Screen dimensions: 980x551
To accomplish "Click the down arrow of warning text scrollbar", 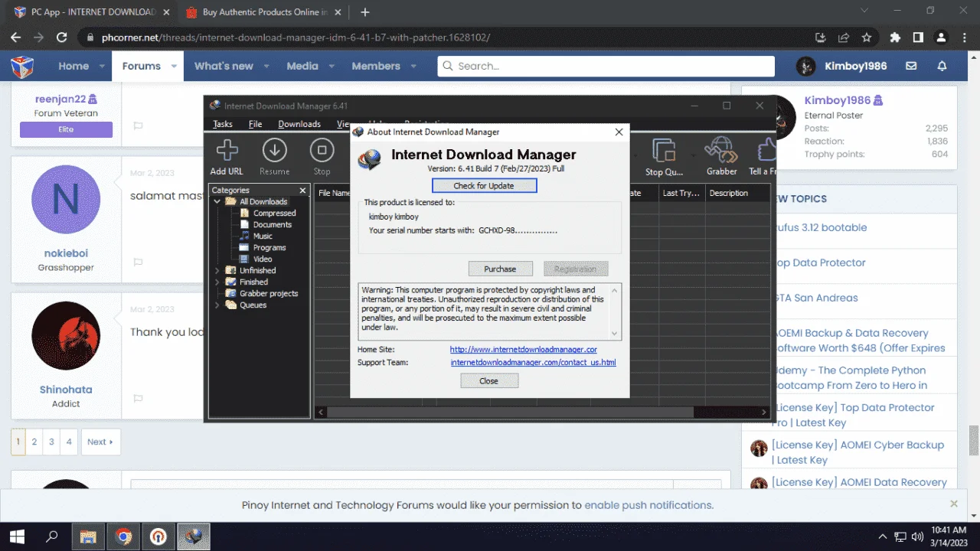I will tap(614, 334).
